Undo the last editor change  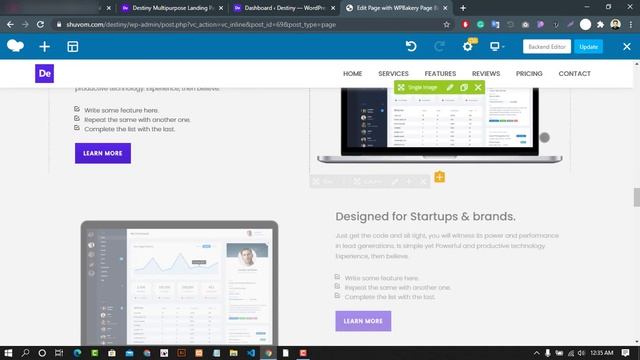point(411,47)
